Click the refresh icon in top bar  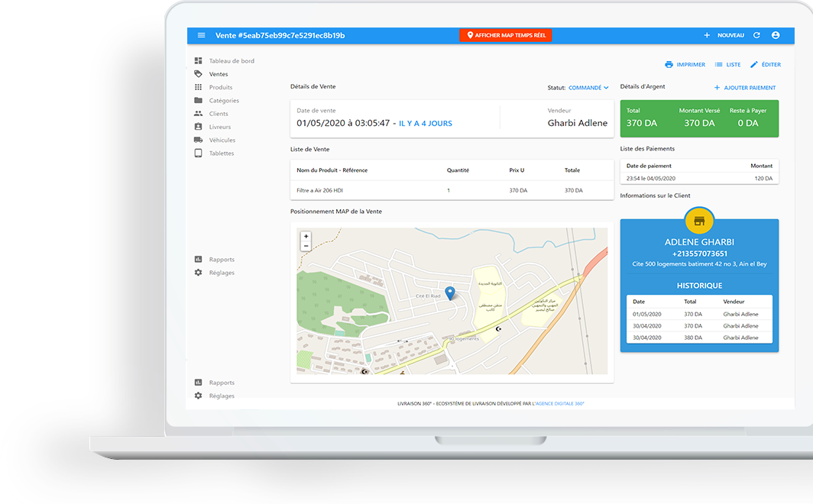pyautogui.click(x=756, y=35)
